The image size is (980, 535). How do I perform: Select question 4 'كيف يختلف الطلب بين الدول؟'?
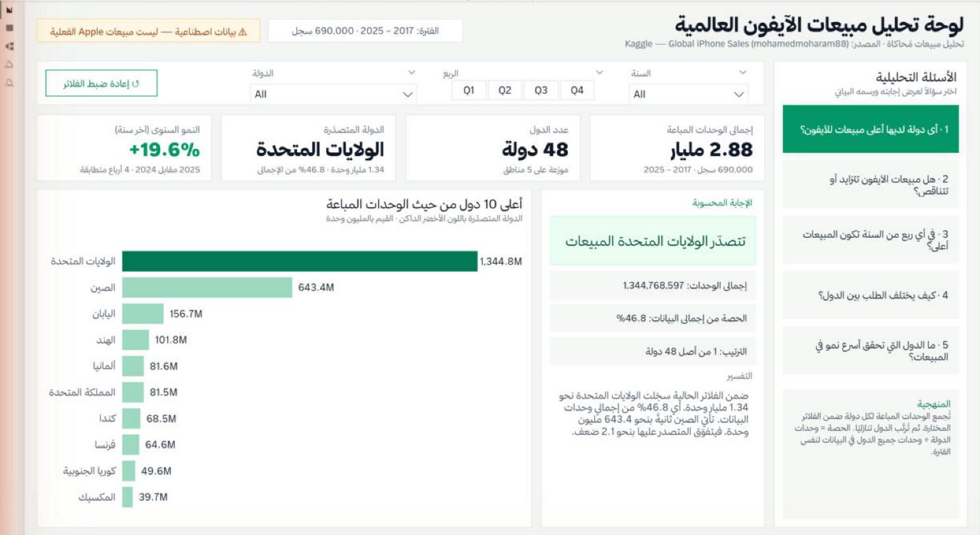pos(871,295)
